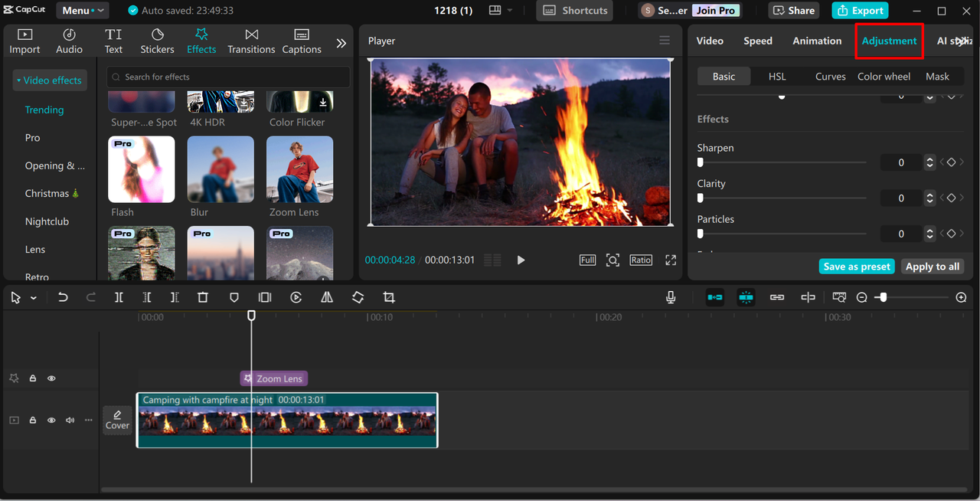Undo the last edit
The image size is (980, 501).
(x=63, y=297)
